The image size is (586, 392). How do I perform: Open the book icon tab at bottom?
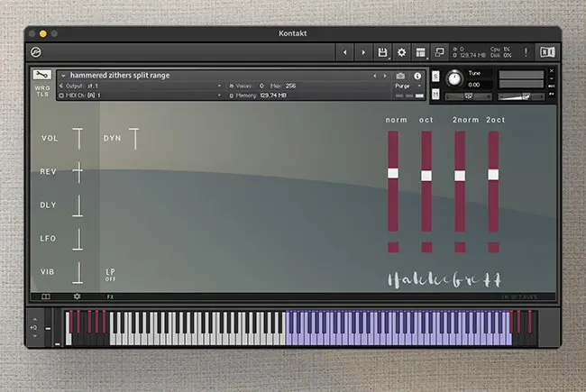point(46,296)
